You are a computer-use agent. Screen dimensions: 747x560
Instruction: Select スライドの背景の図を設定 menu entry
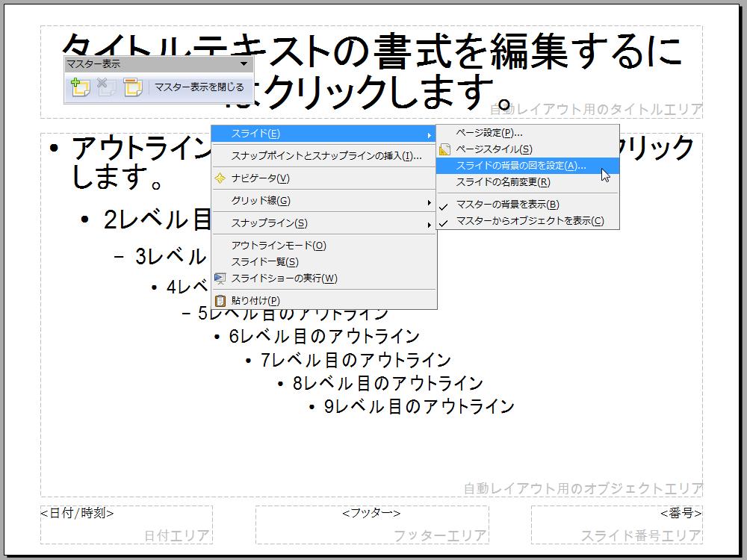click(x=521, y=166)
